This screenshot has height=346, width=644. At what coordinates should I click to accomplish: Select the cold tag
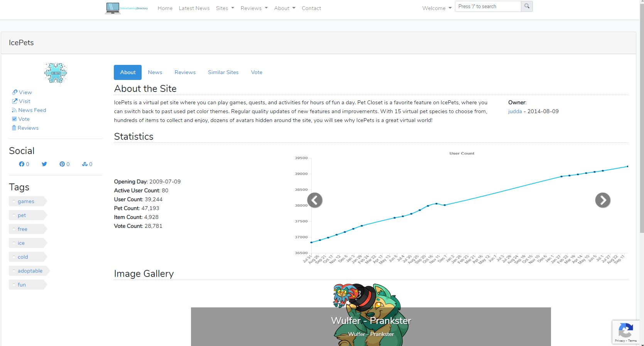[x=28, y=257]
